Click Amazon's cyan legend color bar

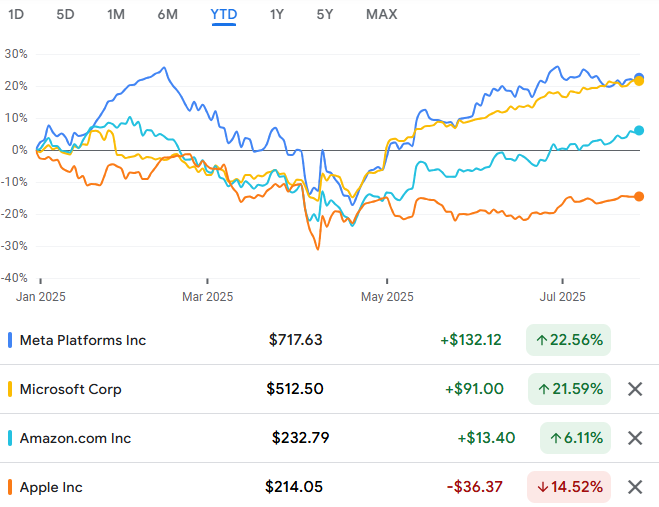point(10,438)
